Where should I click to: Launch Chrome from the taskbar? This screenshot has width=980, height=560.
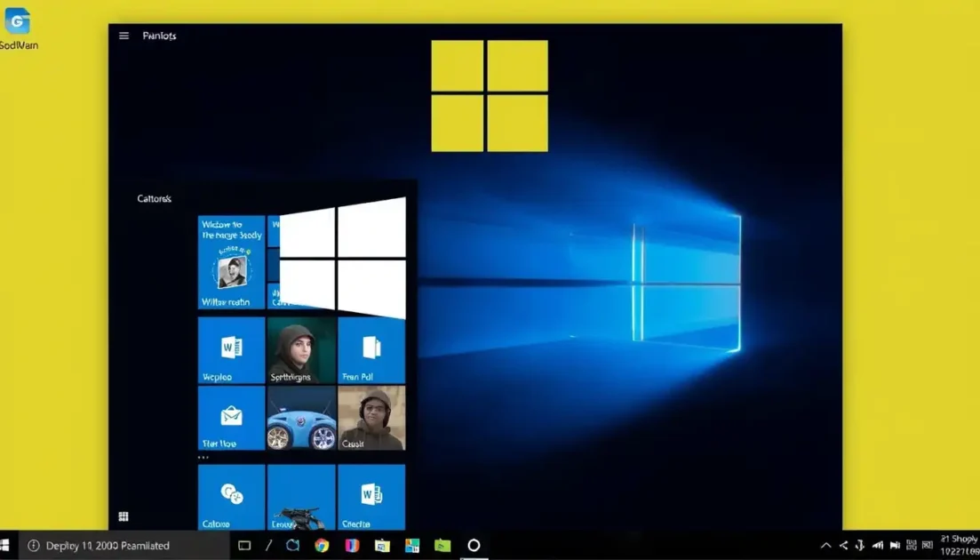click(x=322, y=546)
